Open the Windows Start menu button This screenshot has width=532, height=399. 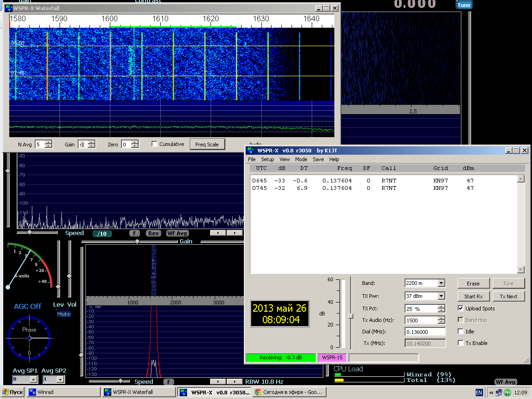[13, 392]
